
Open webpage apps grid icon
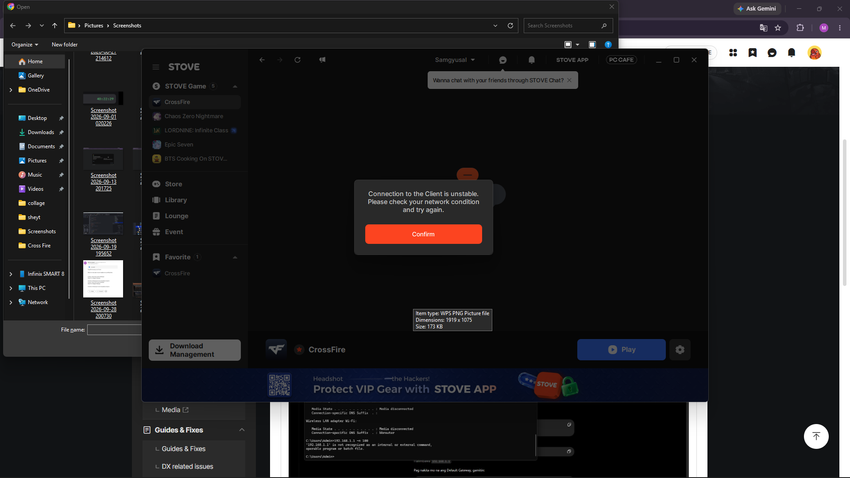click(733, 53)
